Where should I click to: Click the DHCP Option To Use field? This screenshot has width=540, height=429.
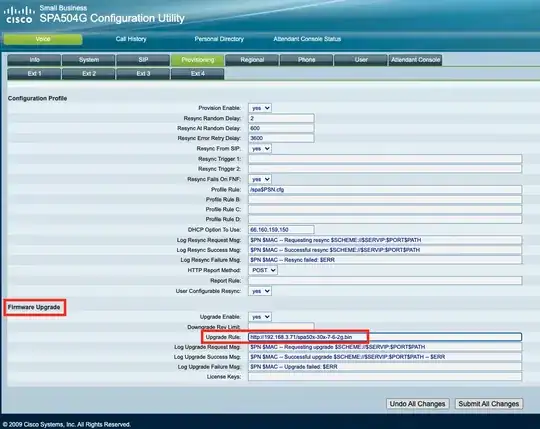281,230
